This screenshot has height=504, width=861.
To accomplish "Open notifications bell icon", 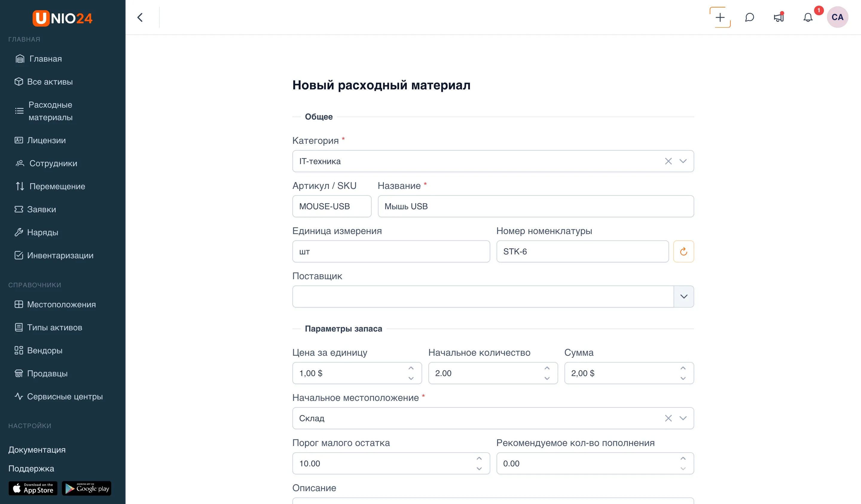I will click(x=808, y=17).
